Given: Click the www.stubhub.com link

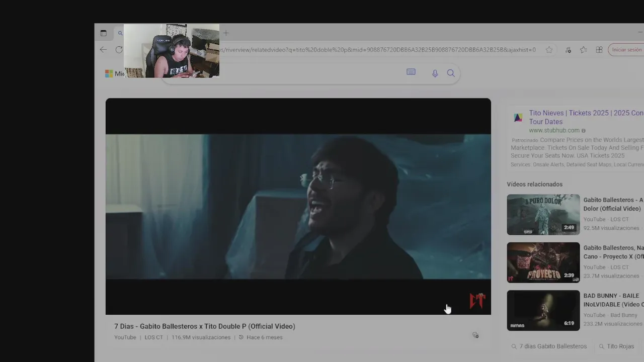Looking at the screenshot, I should [554, 130].
